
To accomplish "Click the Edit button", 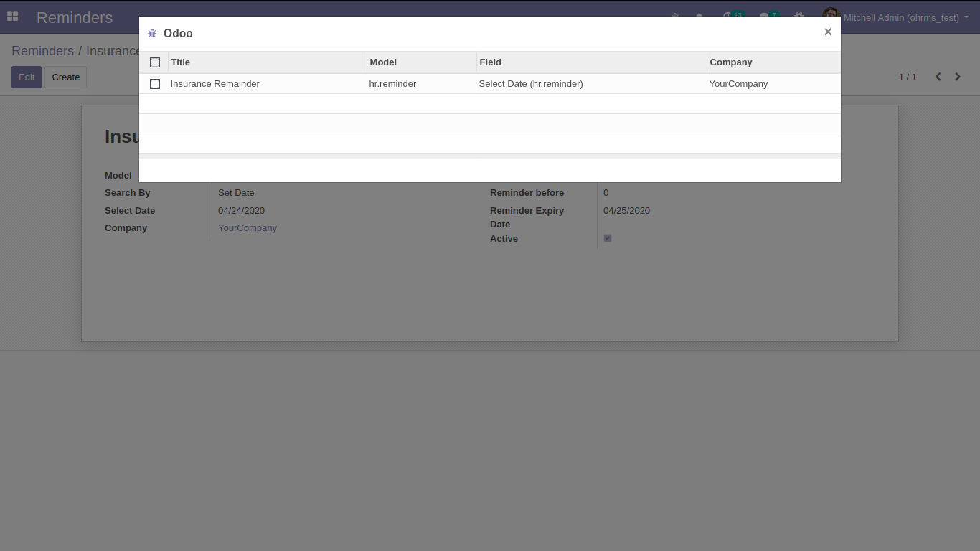I will point(27,77).
